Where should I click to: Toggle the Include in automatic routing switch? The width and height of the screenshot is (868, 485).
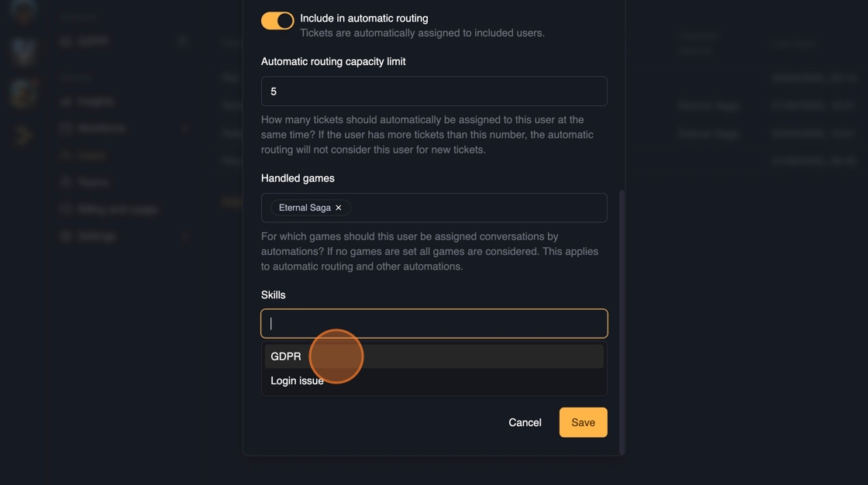pyautogui.click(x=277, y=21)
